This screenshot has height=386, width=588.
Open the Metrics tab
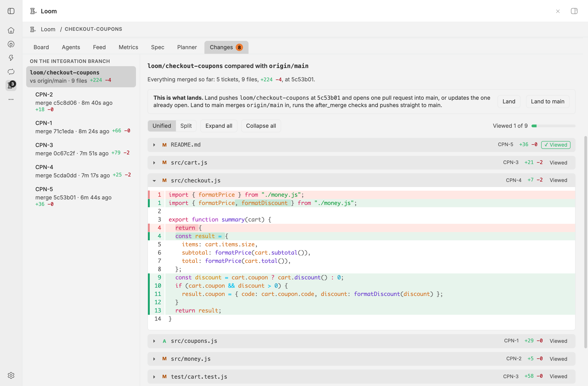click(x=128, y=47)
